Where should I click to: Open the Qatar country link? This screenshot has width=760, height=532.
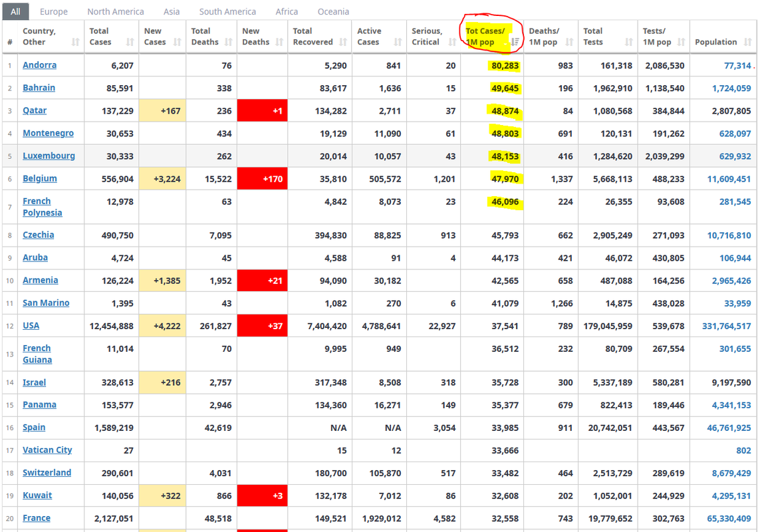point(35,110)
